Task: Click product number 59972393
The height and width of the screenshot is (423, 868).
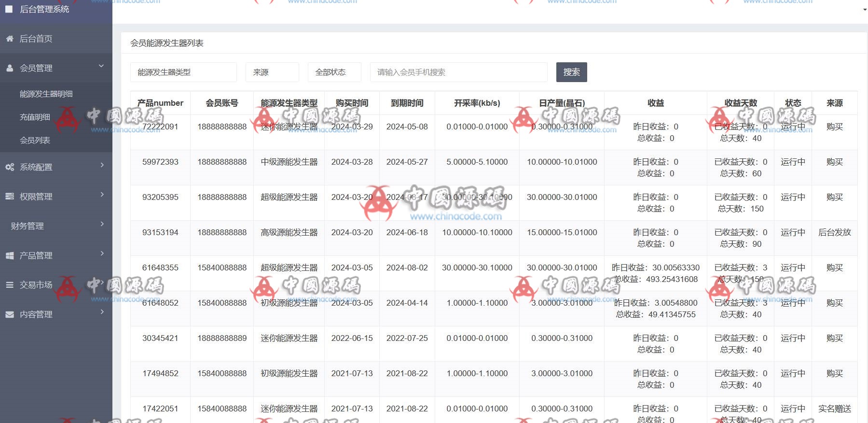Action: [x=160, y=162]
